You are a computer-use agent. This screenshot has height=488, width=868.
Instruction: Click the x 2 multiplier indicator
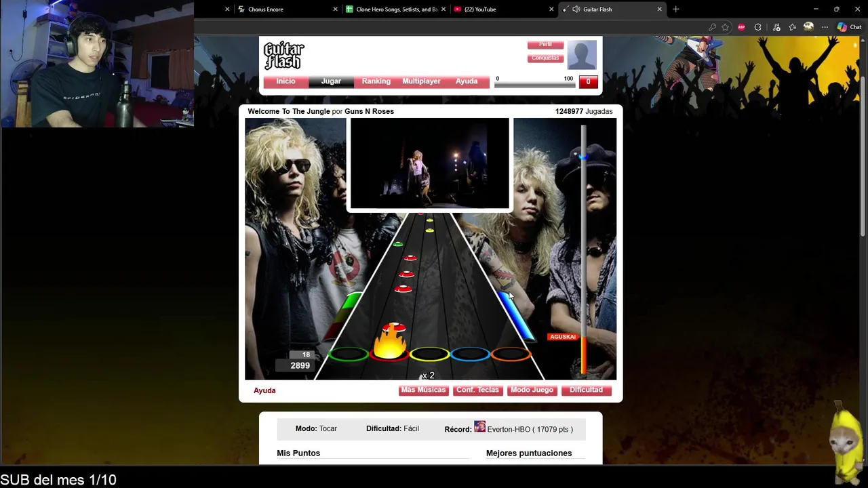tap(428, 375)
